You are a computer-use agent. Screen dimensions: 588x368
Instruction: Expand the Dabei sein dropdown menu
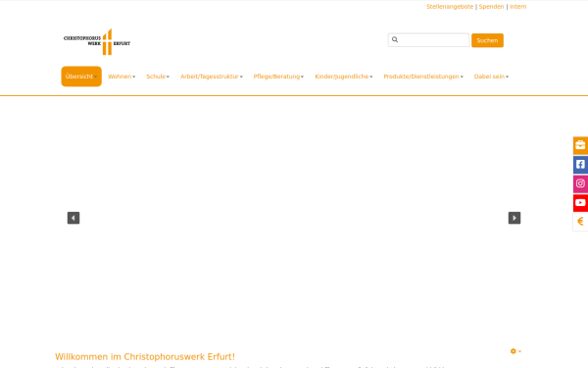tap(491, 77)
